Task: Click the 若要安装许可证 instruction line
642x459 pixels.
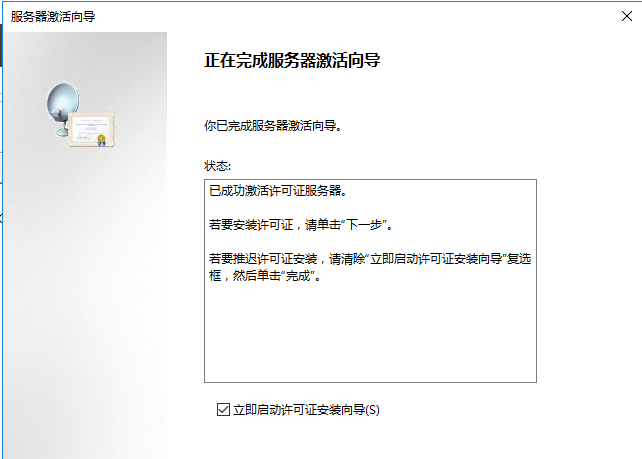Action: click(301, 224)
